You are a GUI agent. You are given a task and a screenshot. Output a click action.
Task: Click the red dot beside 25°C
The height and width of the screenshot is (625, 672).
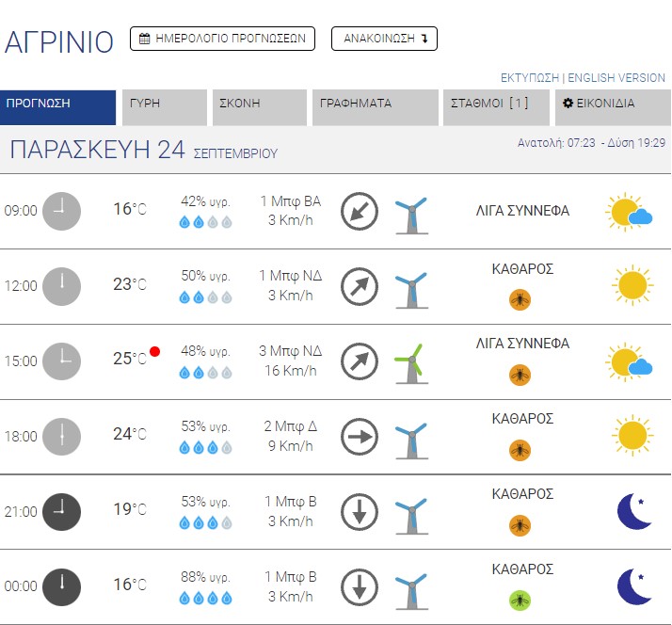(x=155, y=352)
